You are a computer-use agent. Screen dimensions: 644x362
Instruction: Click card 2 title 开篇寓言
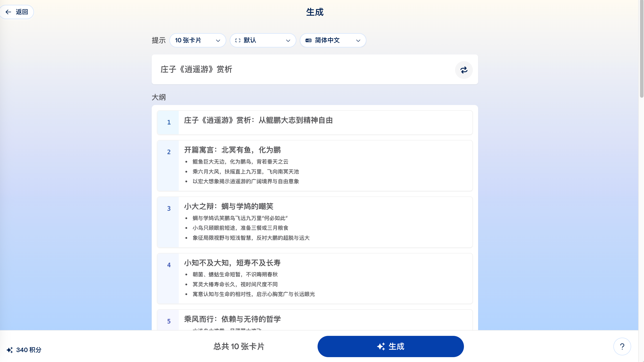(x=232, y=150)
